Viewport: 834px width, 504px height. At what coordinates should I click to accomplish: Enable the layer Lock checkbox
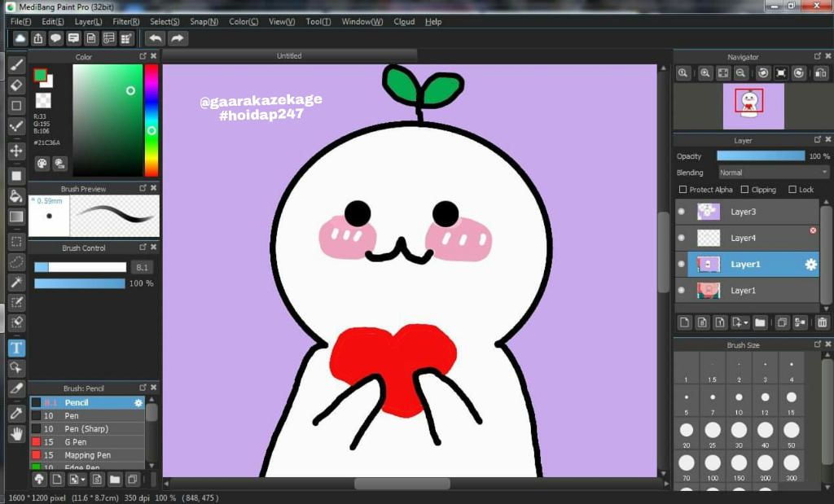792,189
